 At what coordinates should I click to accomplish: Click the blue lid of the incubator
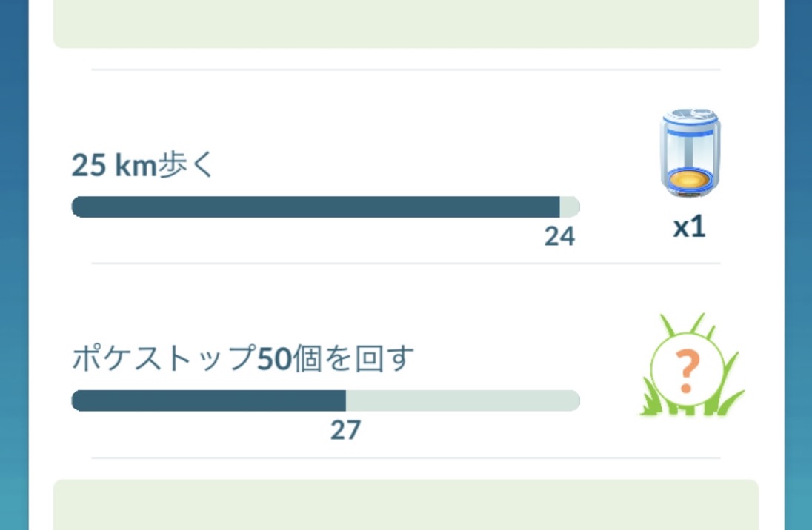(690, 118)
